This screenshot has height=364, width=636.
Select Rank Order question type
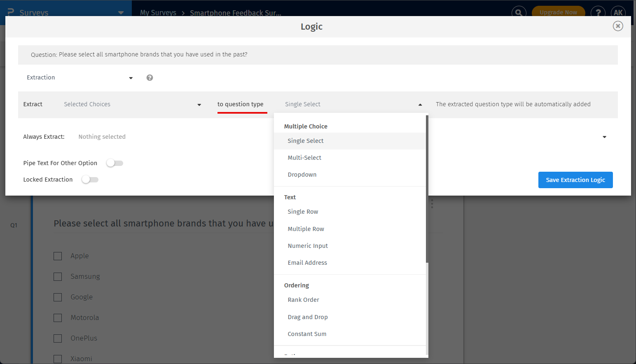click(350, 300)
